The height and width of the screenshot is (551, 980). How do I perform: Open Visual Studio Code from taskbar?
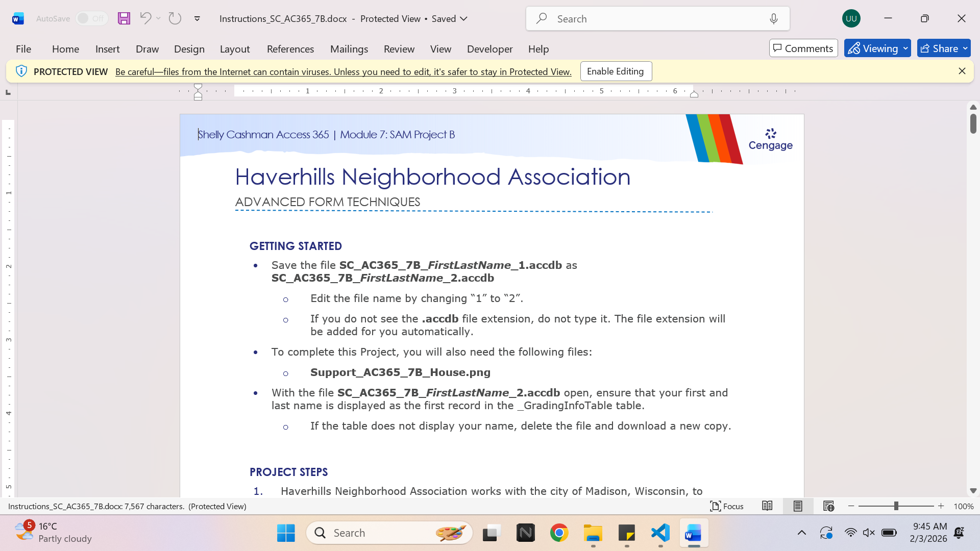tap(660, 533)
